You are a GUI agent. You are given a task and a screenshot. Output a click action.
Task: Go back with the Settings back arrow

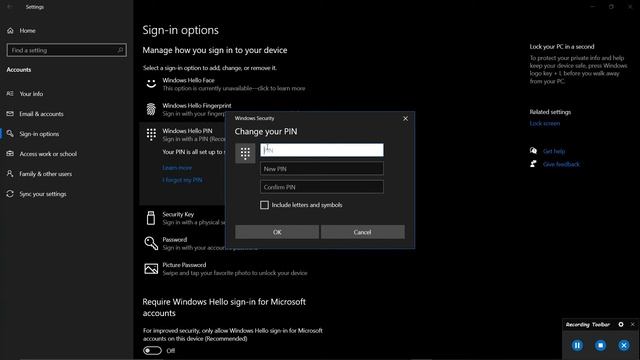(x=10, y=7)
